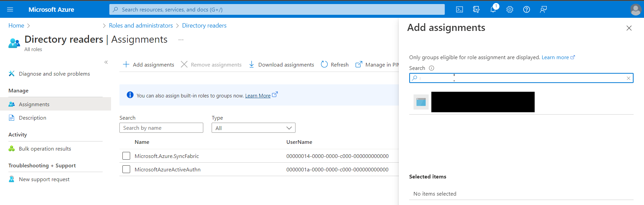Open the Learn More link in banner
This screenshot has width=644, height=205.
click(x=258, y=96)
